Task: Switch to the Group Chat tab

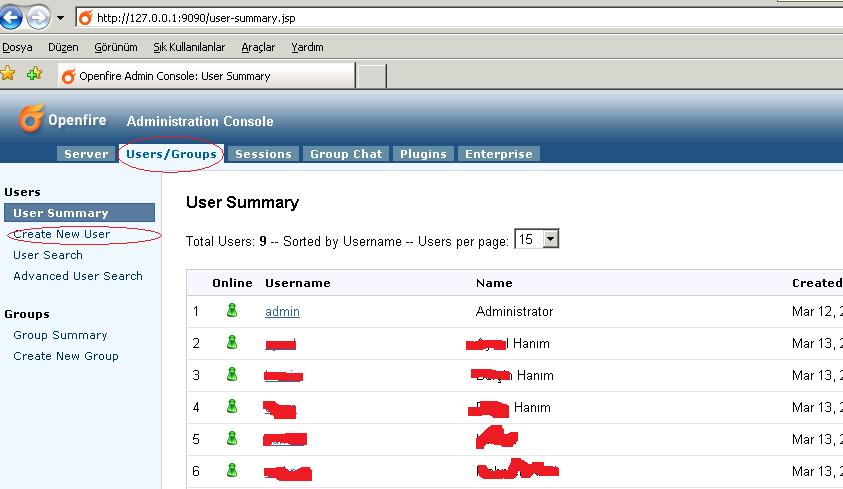Action: click(x=346, y=154)
